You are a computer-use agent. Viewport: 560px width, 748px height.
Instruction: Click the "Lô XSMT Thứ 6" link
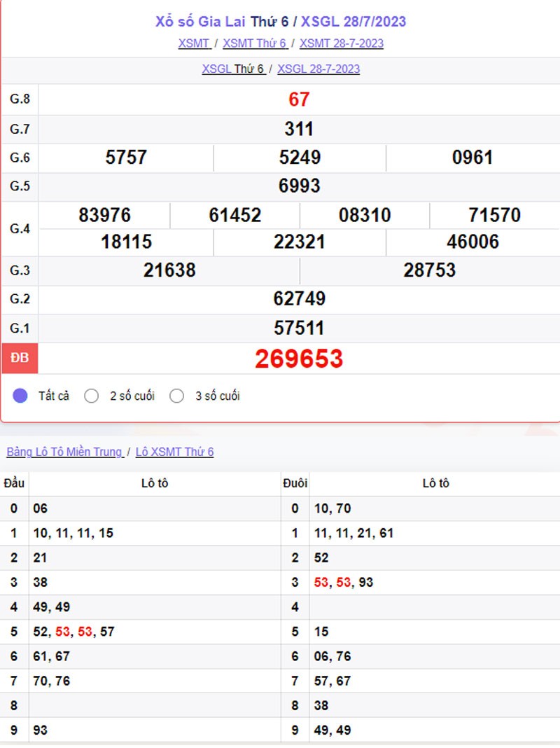point(174,452)
